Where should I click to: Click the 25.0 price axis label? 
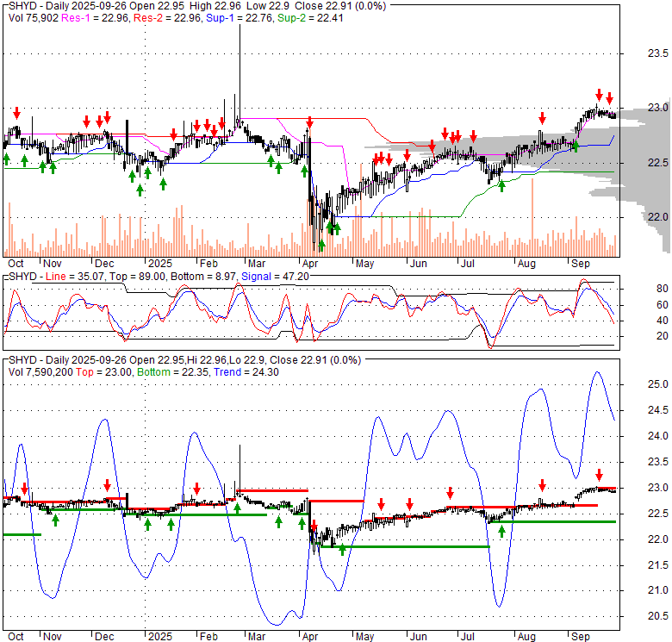pos(657,384)
